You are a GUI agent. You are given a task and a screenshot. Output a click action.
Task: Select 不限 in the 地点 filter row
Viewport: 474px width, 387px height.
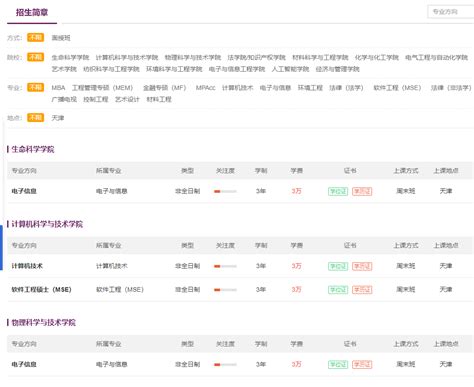35,117
